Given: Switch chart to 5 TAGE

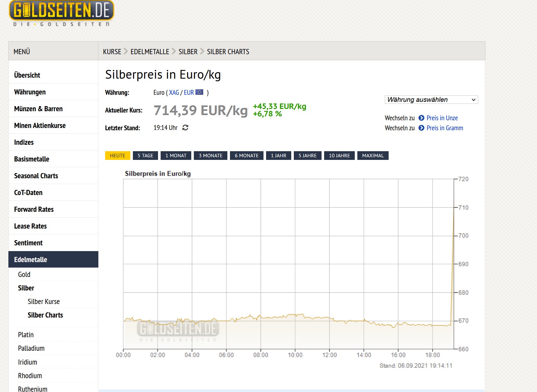Looking at the screenshot, I should click(145, 156).
